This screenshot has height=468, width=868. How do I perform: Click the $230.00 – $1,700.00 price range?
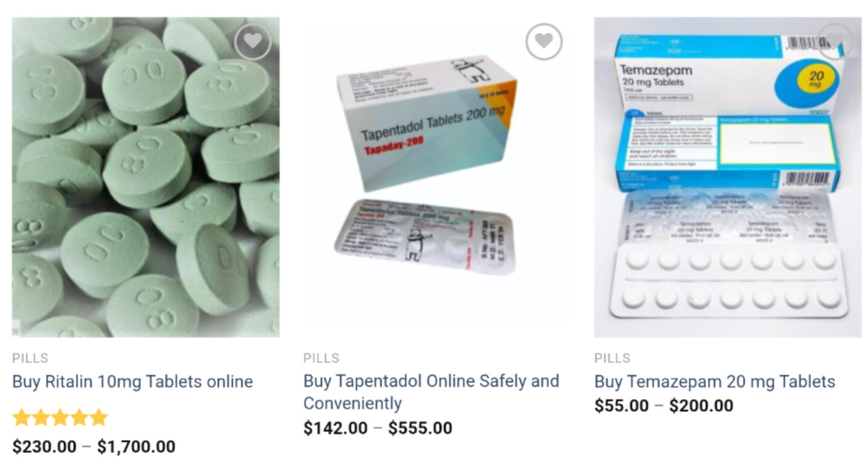point(94,447)
